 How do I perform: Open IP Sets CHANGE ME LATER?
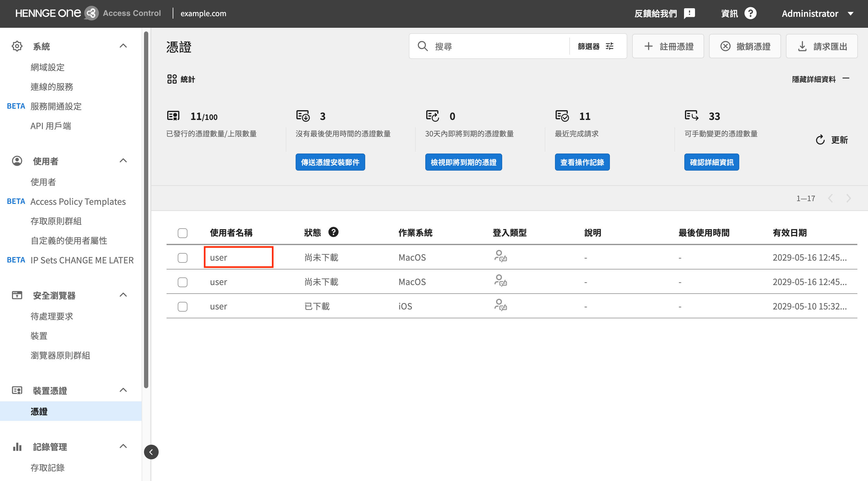coord(82,260)
